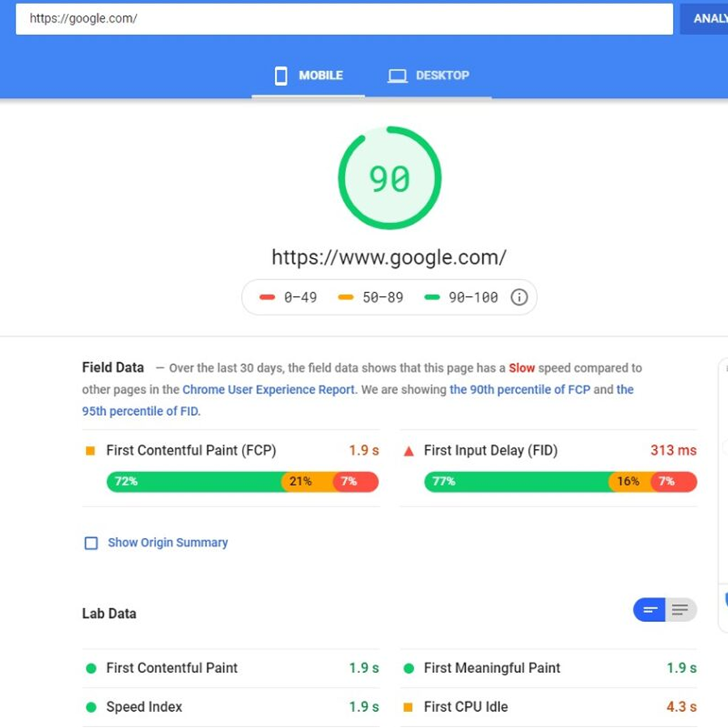The image size is (728, 728).
Task: Click the score legend info icon
Action: [519, 298]
